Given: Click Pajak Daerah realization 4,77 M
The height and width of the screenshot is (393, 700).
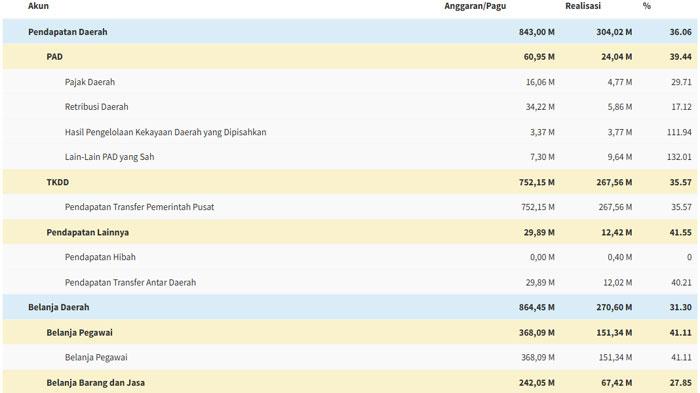Looking at the screenshot, I should point(620,82).
